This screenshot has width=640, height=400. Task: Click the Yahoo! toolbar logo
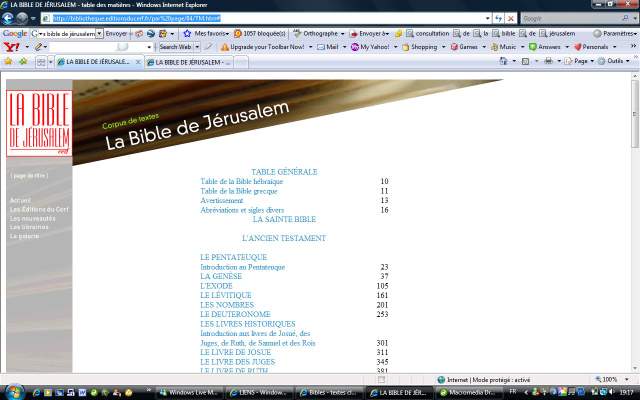(11, 47)
